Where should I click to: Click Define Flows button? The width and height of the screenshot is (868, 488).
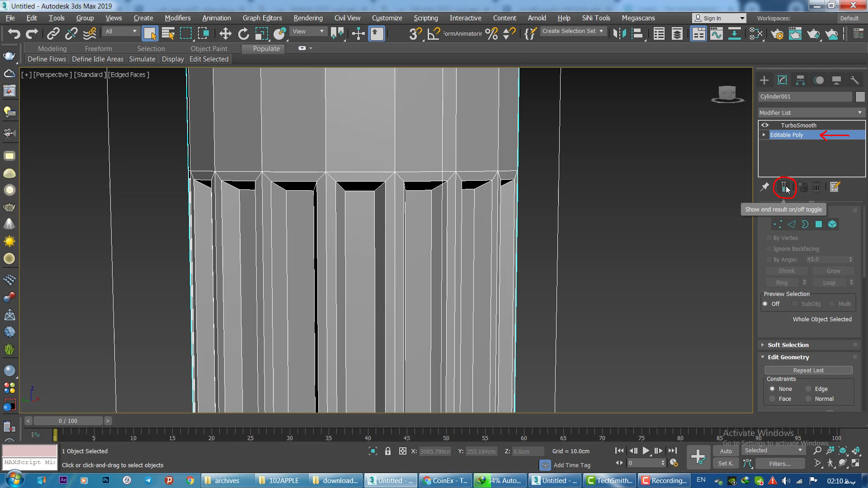point(47,59)
